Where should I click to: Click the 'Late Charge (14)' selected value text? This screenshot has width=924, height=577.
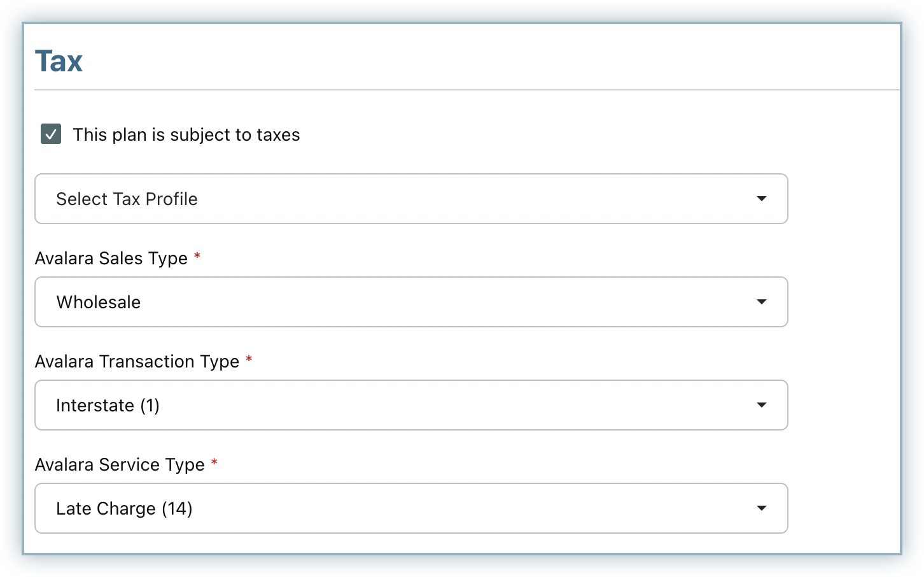point(124,508)
